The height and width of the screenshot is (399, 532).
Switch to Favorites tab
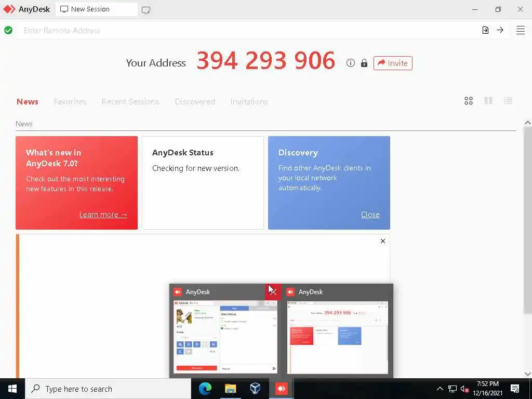pyautogui.click(x=70, y=101)
